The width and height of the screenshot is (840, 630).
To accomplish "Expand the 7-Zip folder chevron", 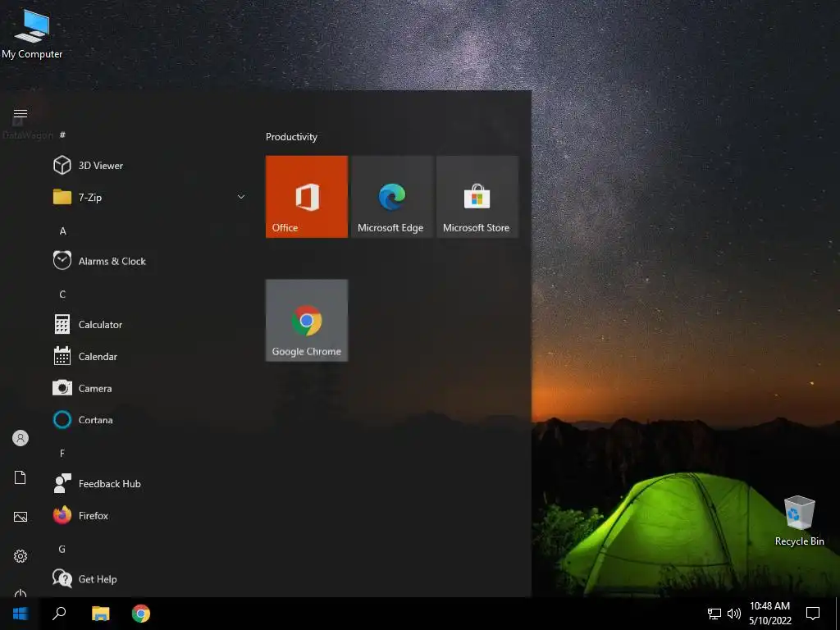I will click(241, 197).
